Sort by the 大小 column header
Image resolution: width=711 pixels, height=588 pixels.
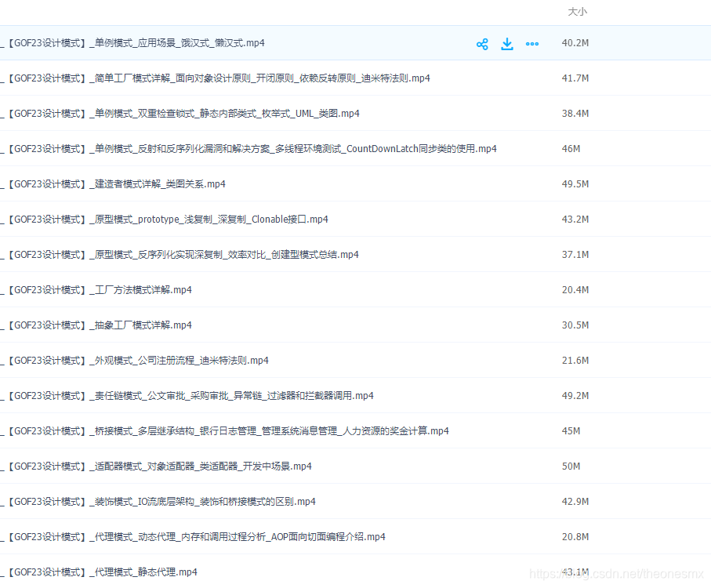pyautogui.click(x=577, y=12)
